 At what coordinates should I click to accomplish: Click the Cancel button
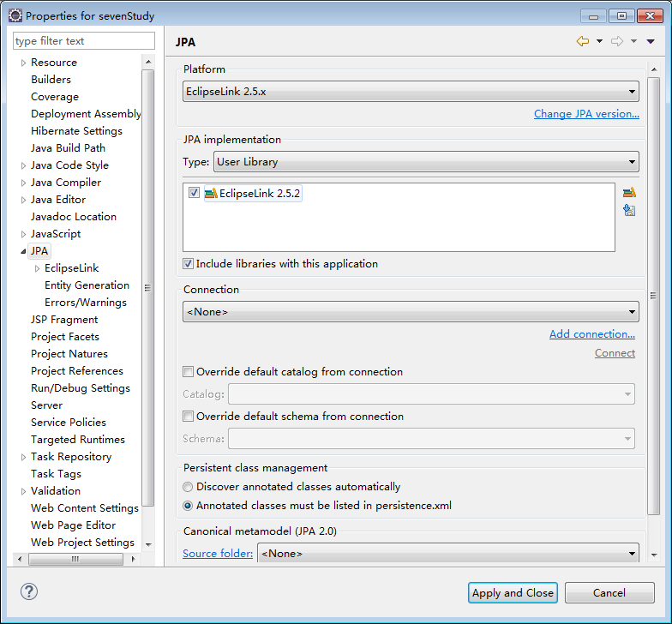pyautogui.click(x=609, y=592)
